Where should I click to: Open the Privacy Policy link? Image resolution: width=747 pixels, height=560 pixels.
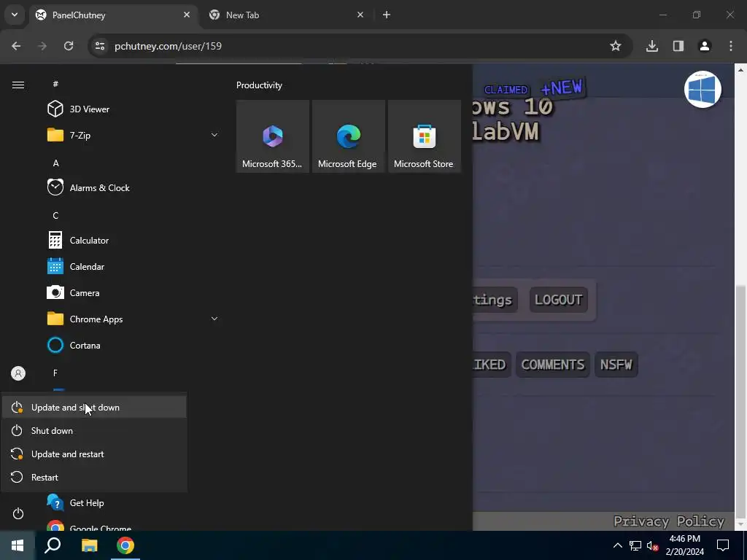click(x=669, y=521)
